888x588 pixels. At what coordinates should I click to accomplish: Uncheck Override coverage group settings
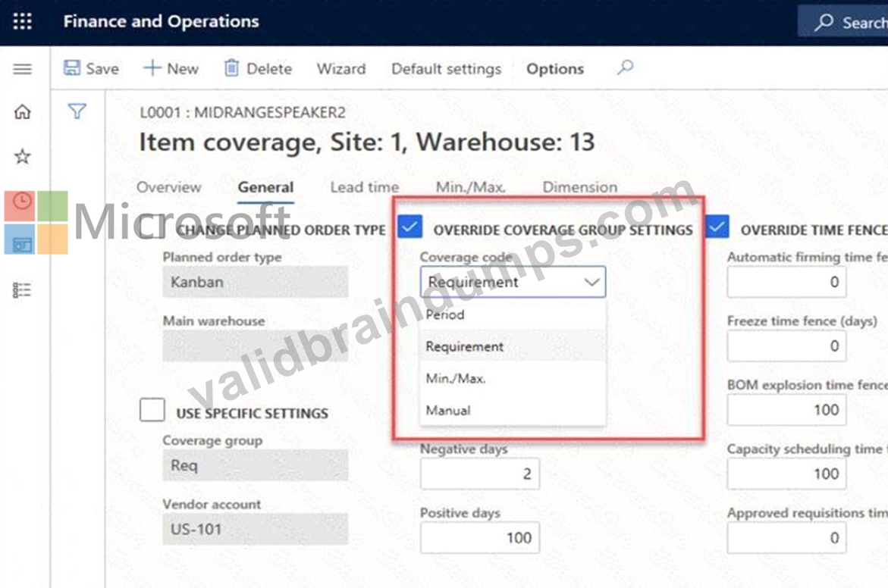[x=410, y=227]
